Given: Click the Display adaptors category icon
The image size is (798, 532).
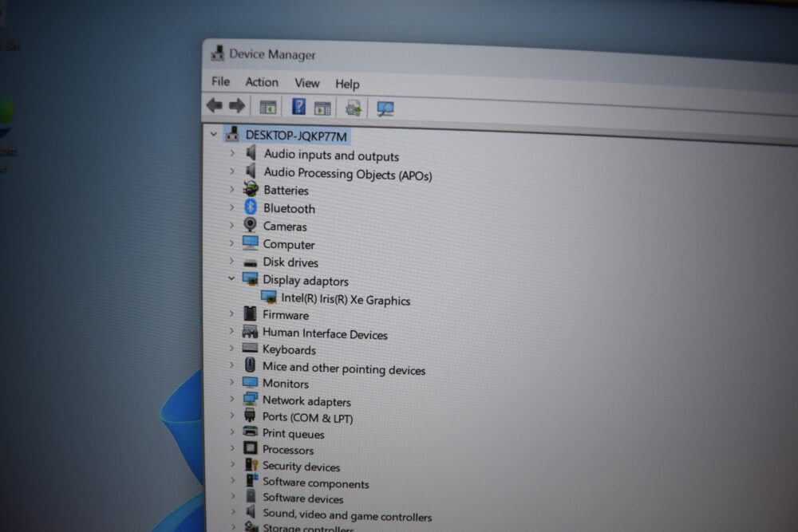Looking at the screenshot, I should click(x=250, y=278).
